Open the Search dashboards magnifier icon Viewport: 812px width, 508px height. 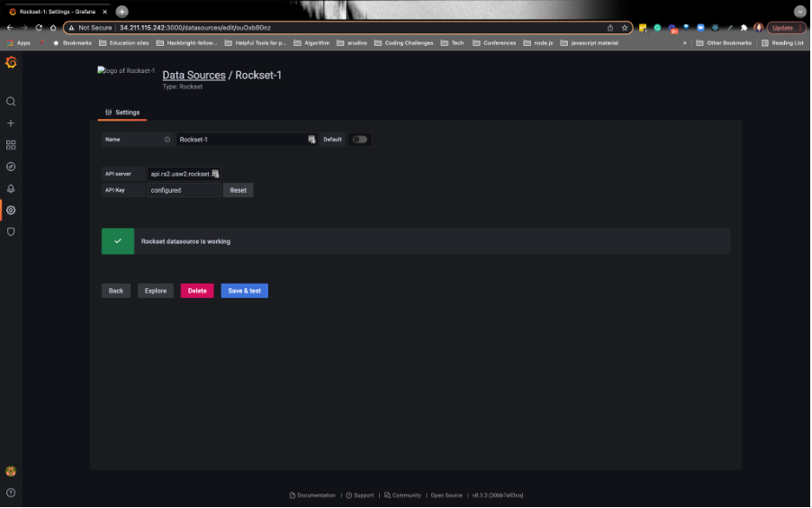[x=11, y=102]
